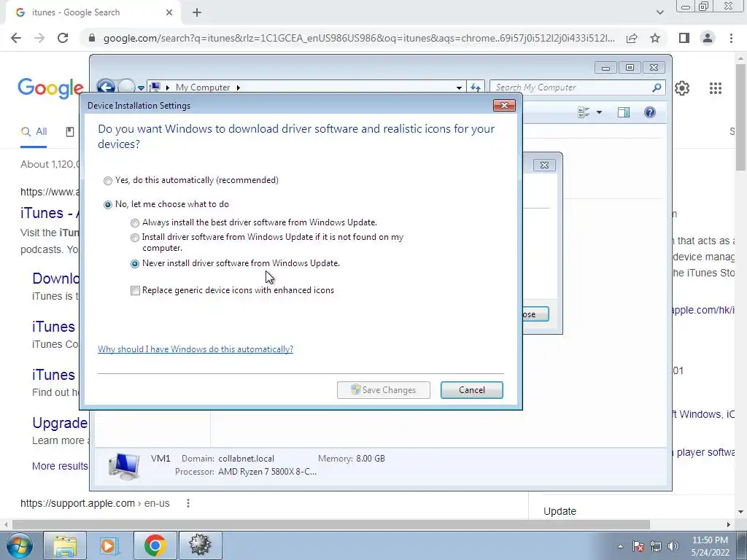Click the 'collabnet.local' domain text
The height and width of the screenshot is (560, 747).
(x=247, y=459)
